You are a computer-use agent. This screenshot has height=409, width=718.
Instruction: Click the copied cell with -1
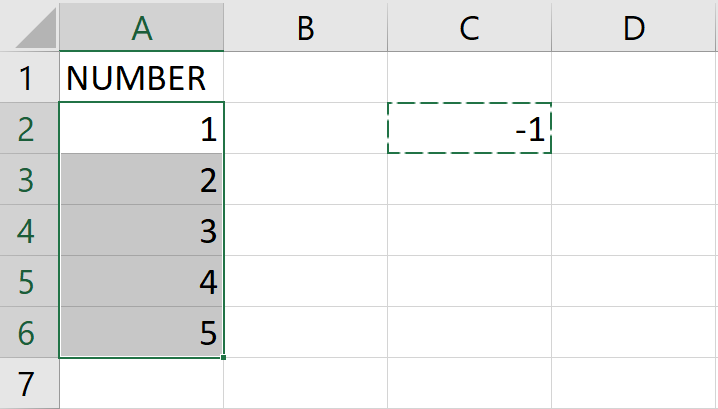click(x=469, y=128)
